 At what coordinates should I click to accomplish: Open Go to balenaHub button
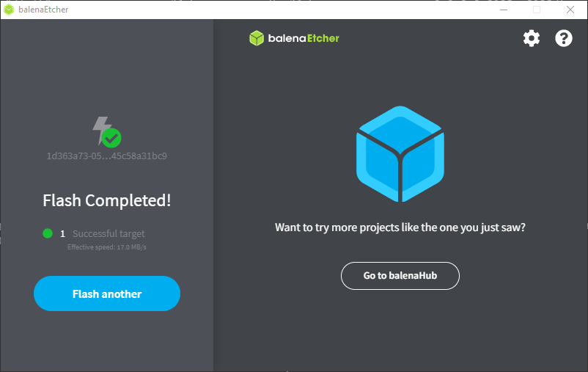400,276
